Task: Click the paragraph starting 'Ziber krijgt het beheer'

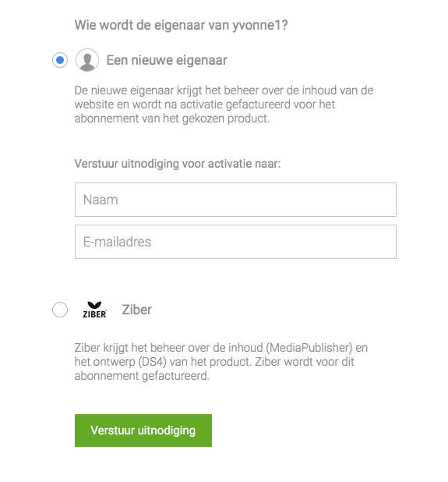Action: pyautogui.click(x=221, y=362)
